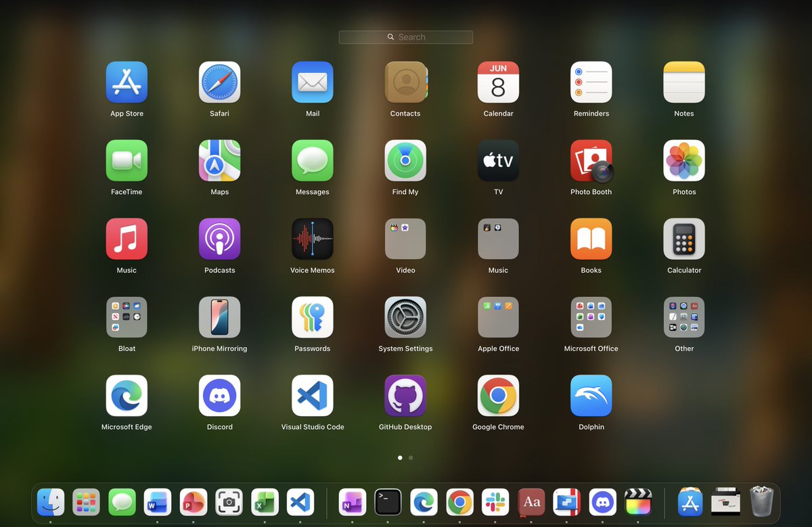Launch the Find My app
Image resolution: width=812 pixels, height=527 pixels.
405,160
